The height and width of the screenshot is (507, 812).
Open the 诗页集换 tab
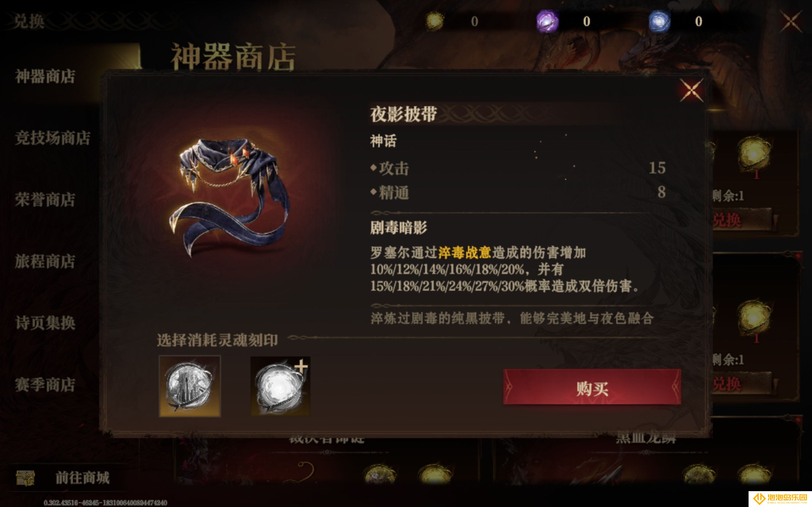(x=45, y=323)
